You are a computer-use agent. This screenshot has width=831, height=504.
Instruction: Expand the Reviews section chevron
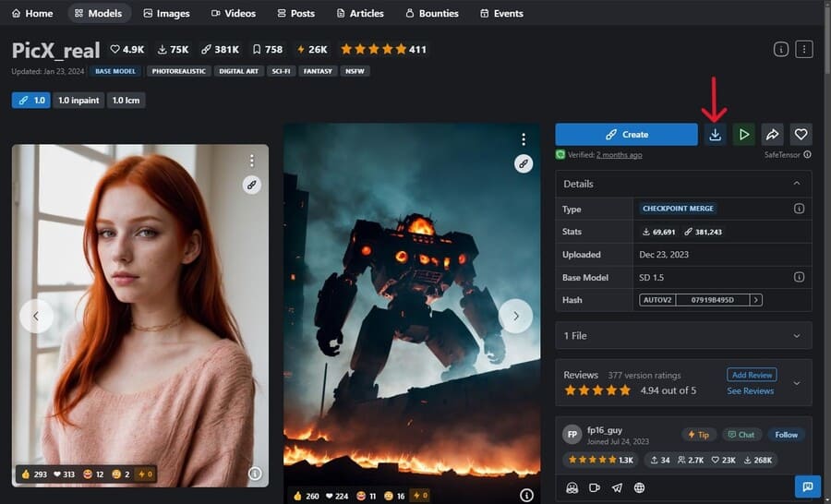click(x=797, y=383)
